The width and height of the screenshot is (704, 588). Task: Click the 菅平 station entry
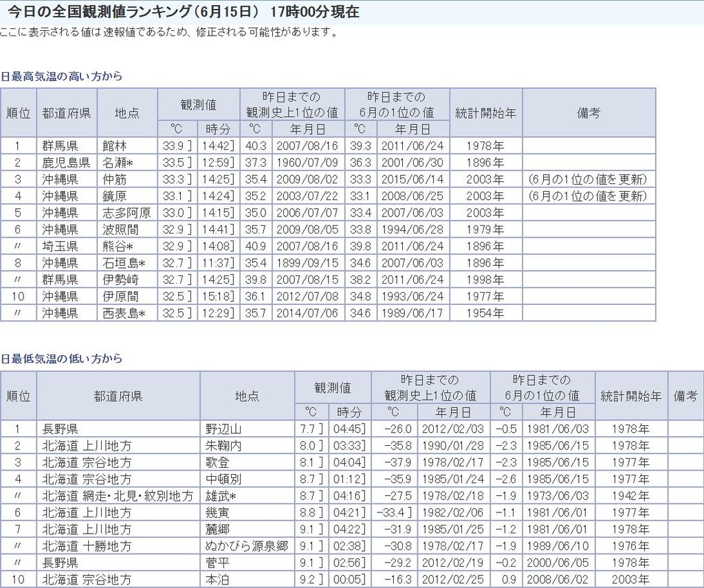(x=217, y=563)
